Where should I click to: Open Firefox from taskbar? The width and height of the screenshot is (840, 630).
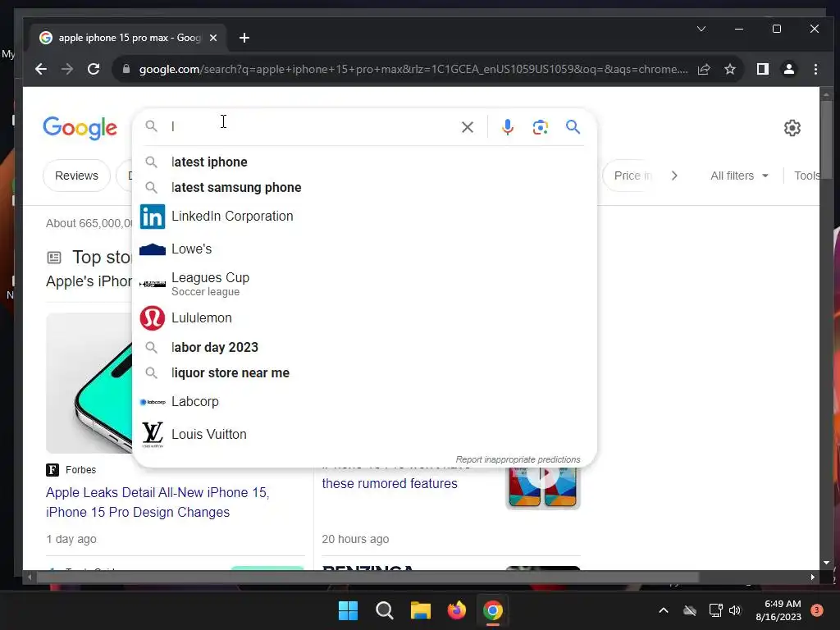tap(456, 610)
